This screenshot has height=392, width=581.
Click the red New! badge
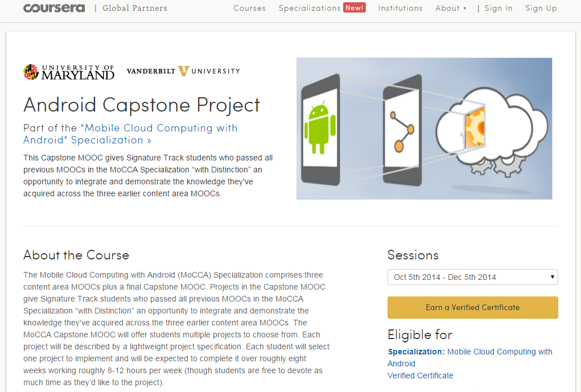click(355, 8)
